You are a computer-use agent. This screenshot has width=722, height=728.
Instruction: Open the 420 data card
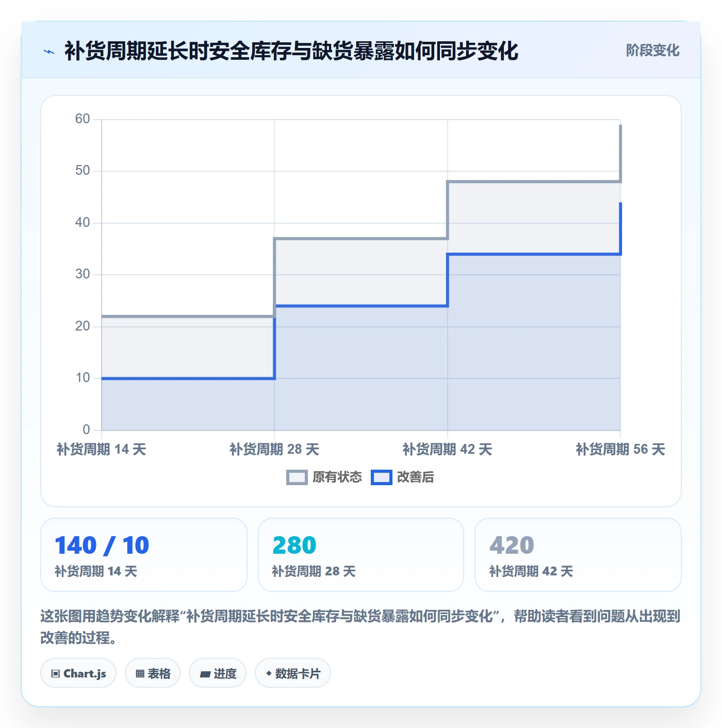pyautogui.click(x=578, y=555)
